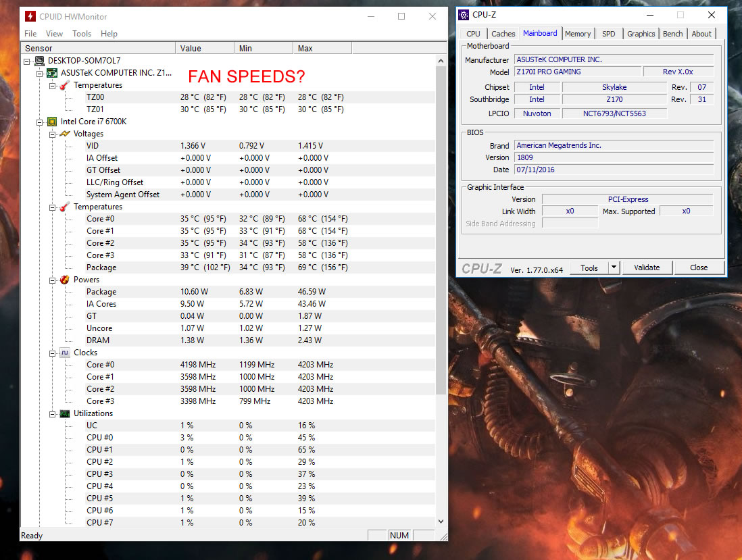Click the Intel Core i7 6700K processor icon

tap(52, 122)
